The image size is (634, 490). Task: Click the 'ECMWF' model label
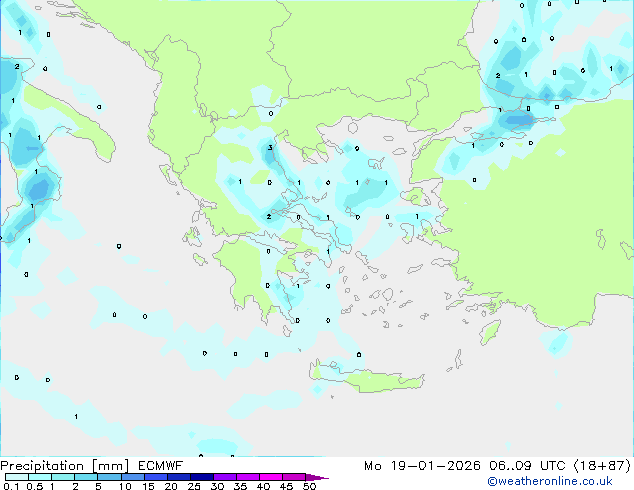[161, 466]
